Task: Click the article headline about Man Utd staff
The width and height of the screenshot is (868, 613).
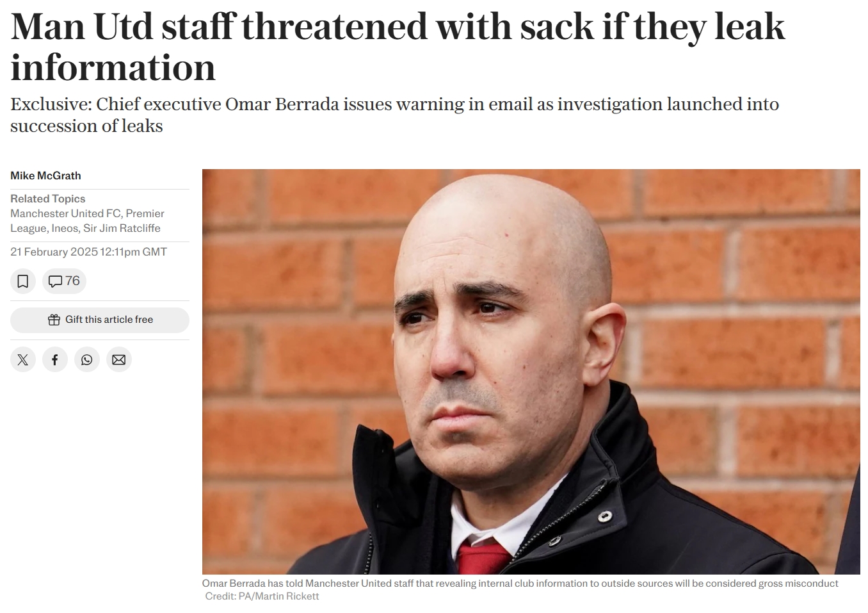Action: point(398,47)
